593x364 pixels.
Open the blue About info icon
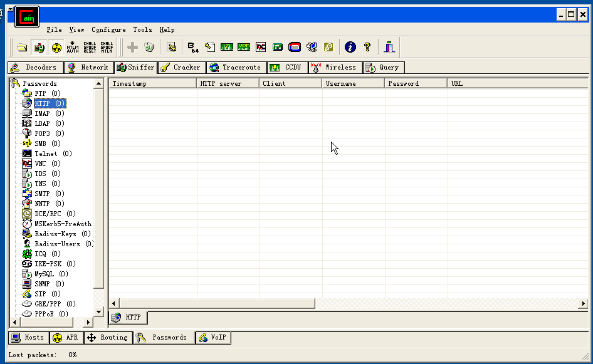point(350,47)
